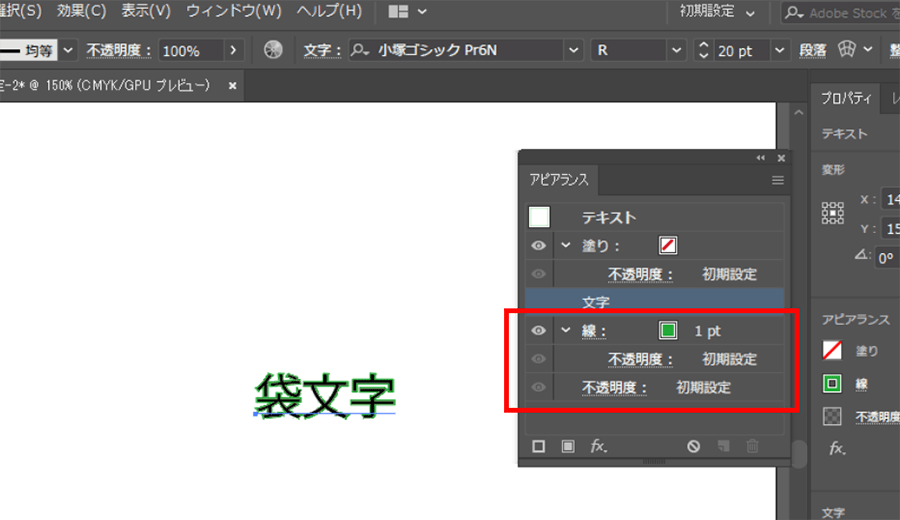900x520 pixels.
Task: Click the recolor artwork wheel icon
Action: pyautogui.click(x=273, y=50)
